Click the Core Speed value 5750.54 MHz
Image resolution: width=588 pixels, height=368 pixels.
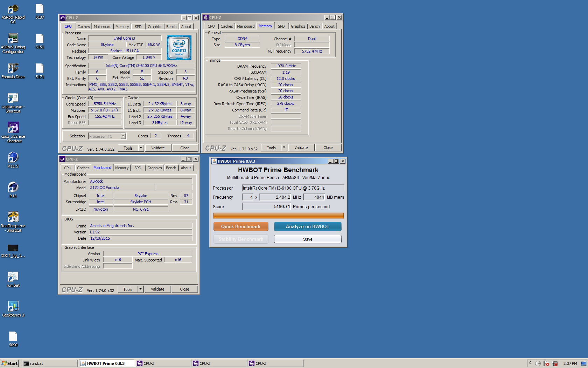click(105, 104)
